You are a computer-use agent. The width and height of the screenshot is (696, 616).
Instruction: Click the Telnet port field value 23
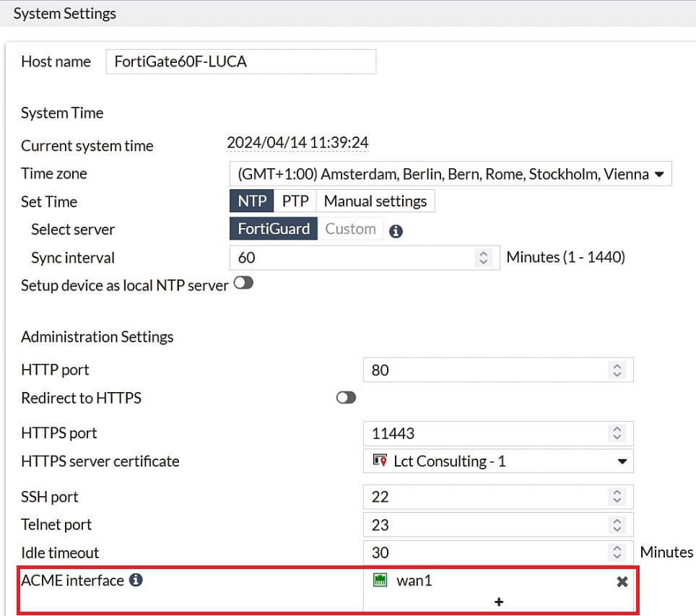point(380,524)
